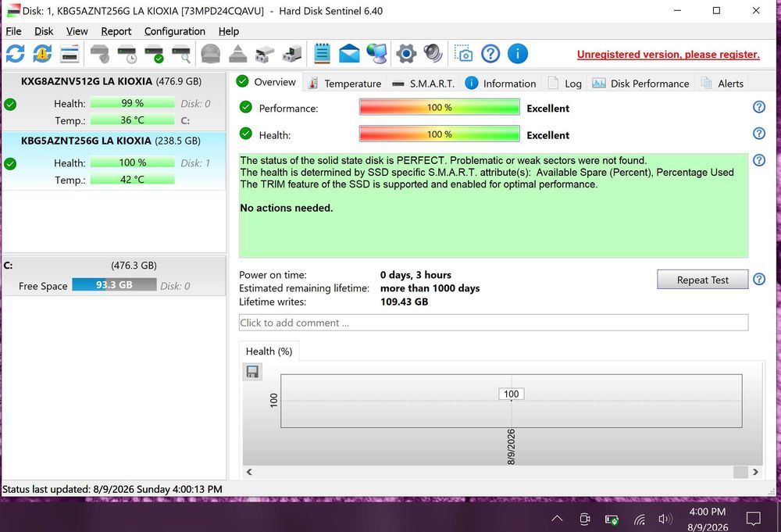The image size is (781, 532).
Task: Open the View menu
Action: tap(77, 31)
